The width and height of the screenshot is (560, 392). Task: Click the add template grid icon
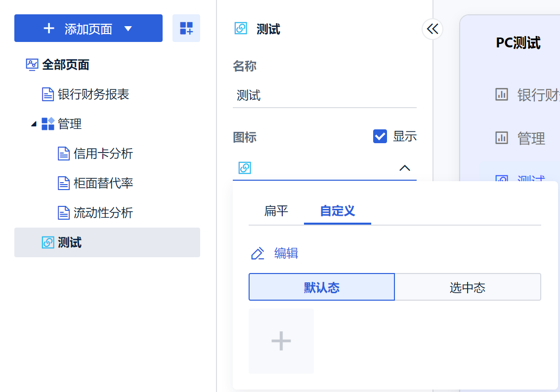tap(186, 28)
